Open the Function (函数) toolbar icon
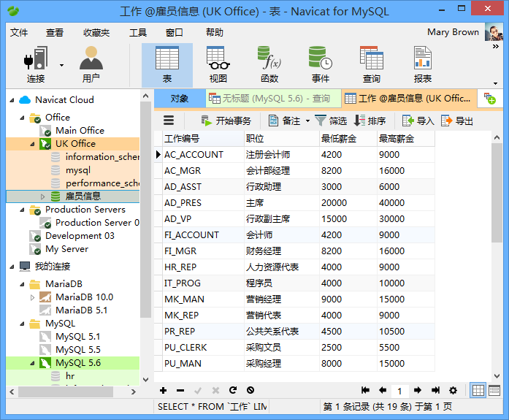This screenshot has width=509, height=420. [x=269, y=65]
